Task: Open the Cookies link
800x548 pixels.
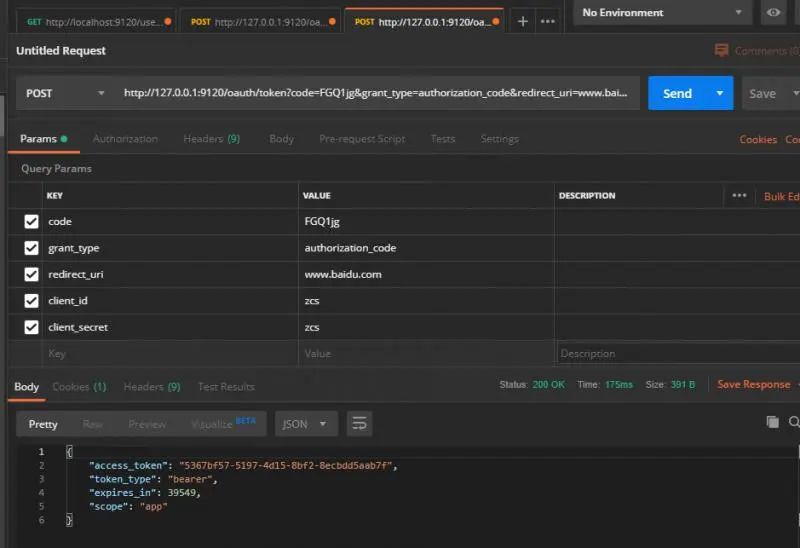Action: coord(758,139)
